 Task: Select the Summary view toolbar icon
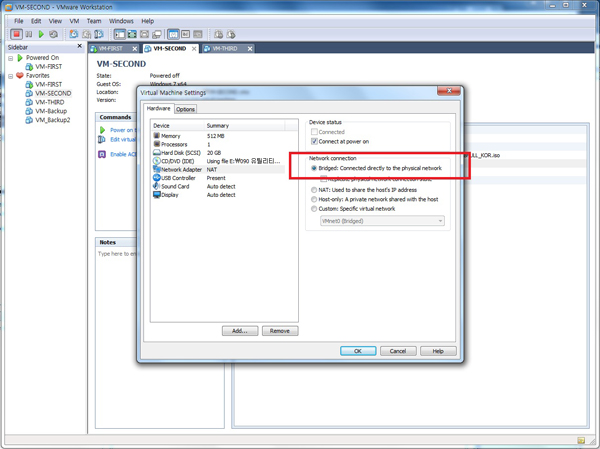tap(173, 34)
